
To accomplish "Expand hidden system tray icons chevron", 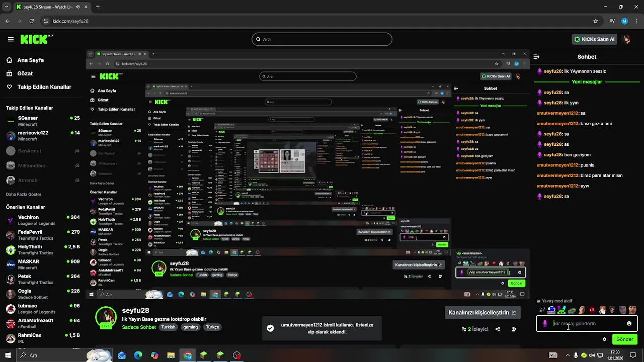I will (567, 355).
